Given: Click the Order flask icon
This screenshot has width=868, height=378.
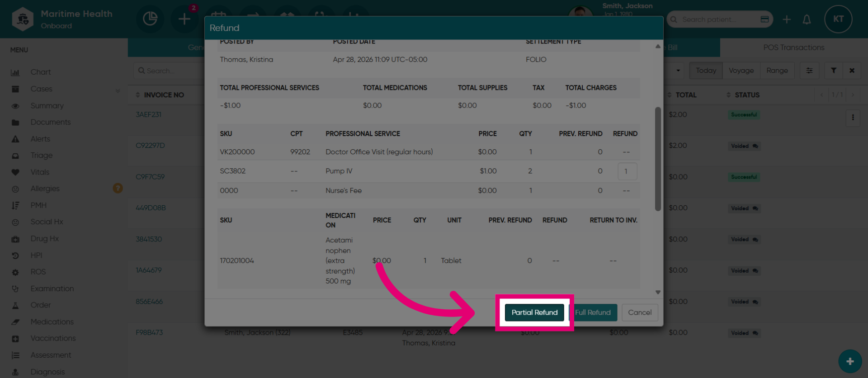Looking at the screenshot, I should [x=15, y=305].
